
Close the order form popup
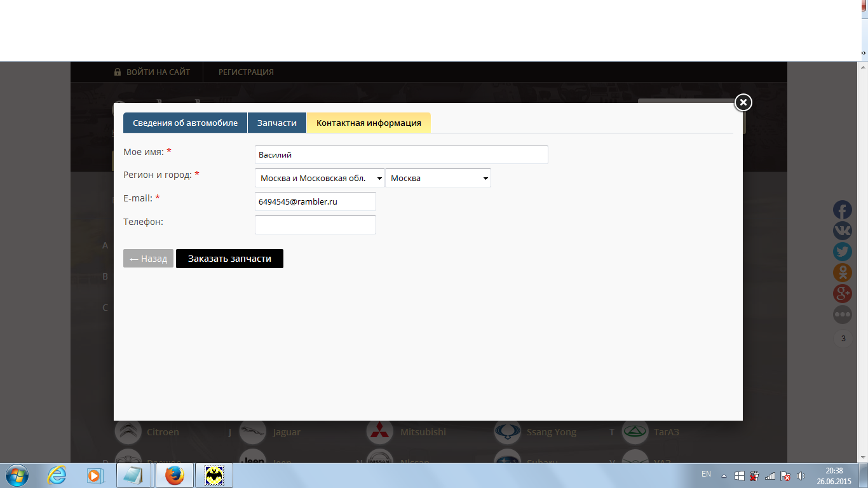743,102
